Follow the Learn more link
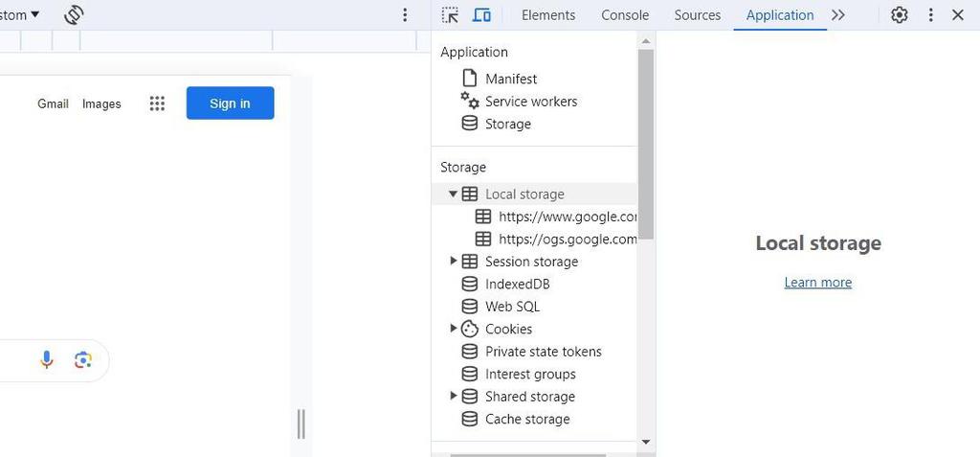The height and width of the screenshot is (457, 980). [x=817, y=283]
